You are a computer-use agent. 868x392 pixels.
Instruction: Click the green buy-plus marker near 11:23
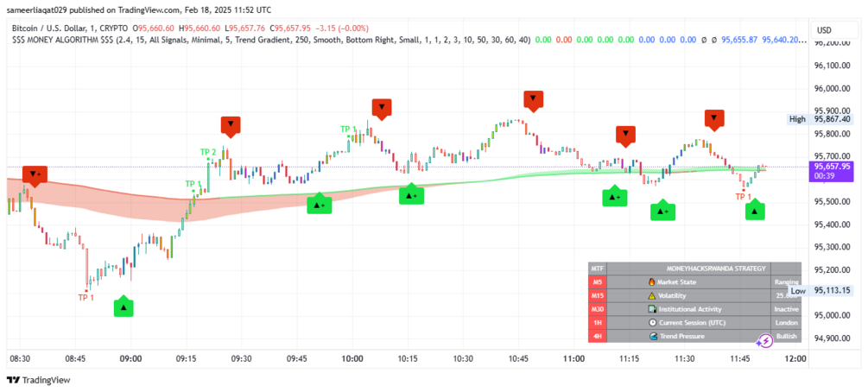point(662,210)
